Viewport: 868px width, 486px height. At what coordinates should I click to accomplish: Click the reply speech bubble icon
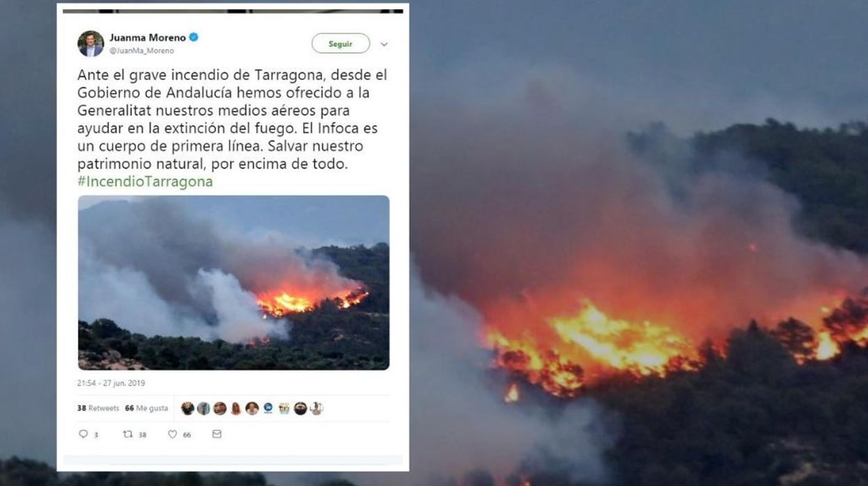pos(84,434)
